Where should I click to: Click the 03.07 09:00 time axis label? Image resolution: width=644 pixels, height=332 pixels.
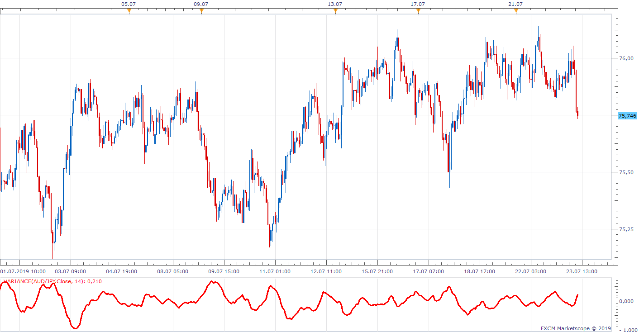coord(71,271)
